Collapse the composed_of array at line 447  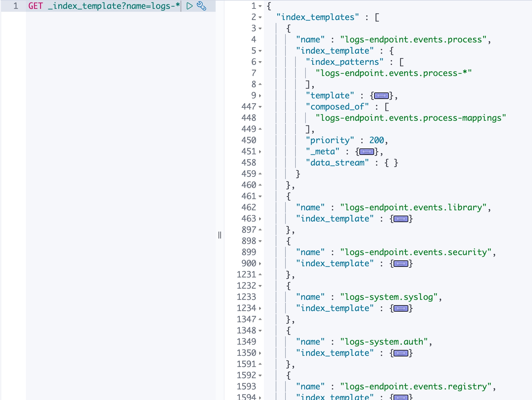[x=260, y=107]
